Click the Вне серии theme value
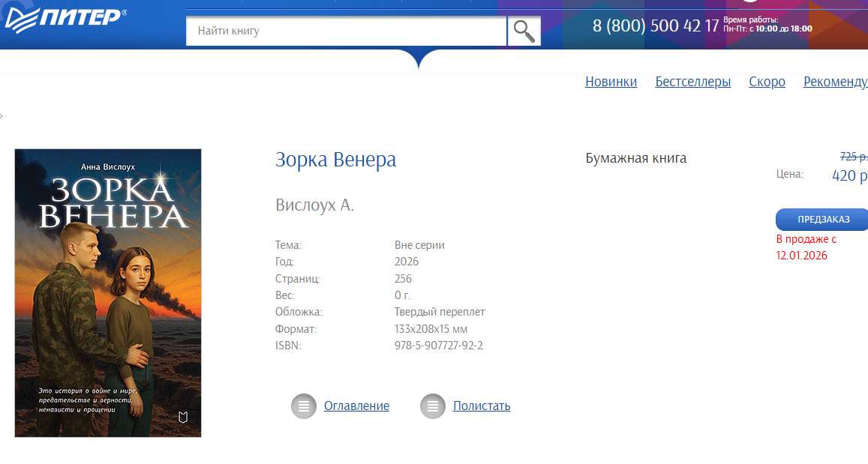 (x=419, y=245)
